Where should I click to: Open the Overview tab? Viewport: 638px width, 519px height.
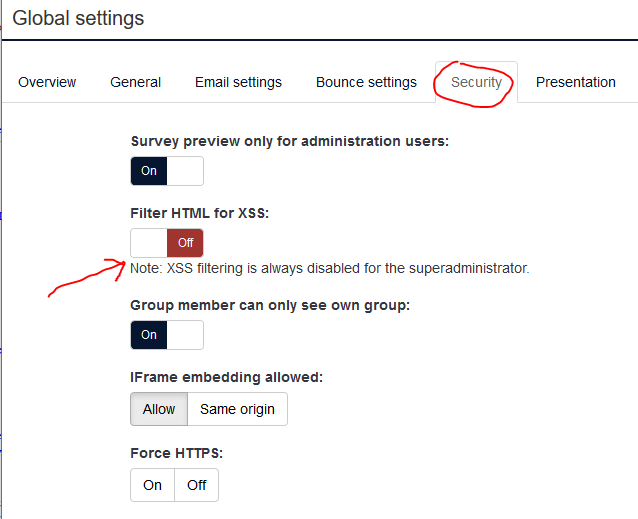point(47,82)
